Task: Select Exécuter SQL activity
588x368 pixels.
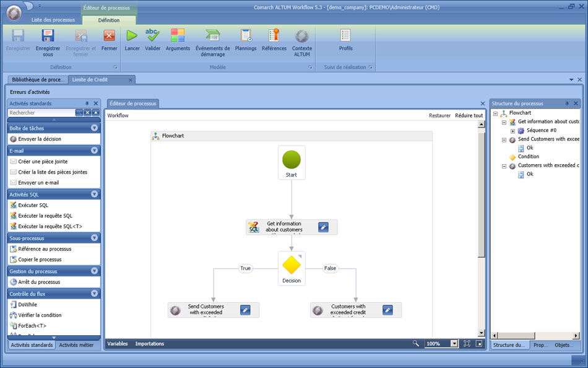Action: 54,205
